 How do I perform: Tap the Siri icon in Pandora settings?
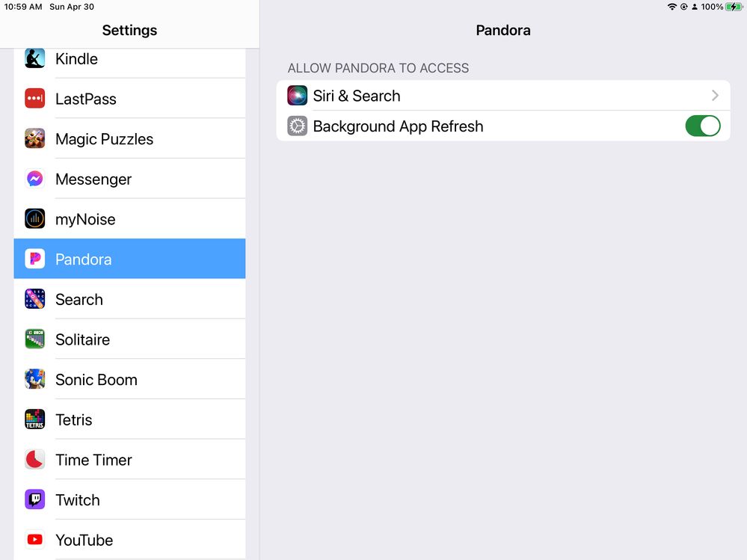[x=297, y=96]
